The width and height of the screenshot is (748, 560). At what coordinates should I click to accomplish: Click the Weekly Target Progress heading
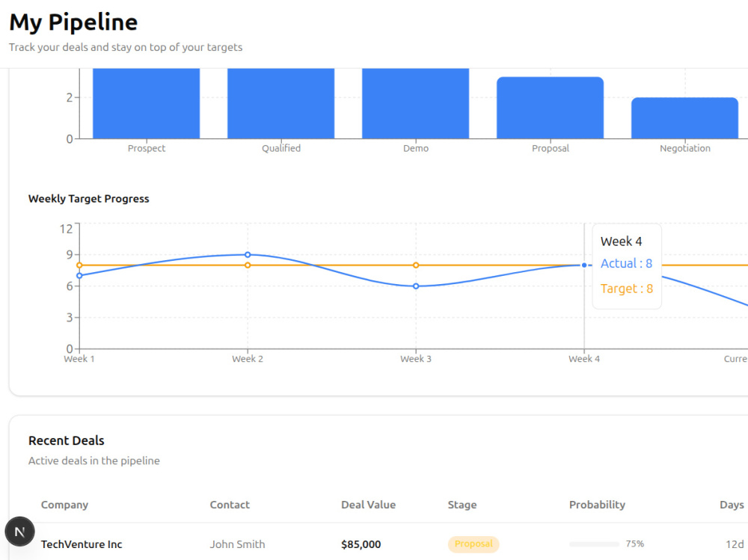(89, 199)
